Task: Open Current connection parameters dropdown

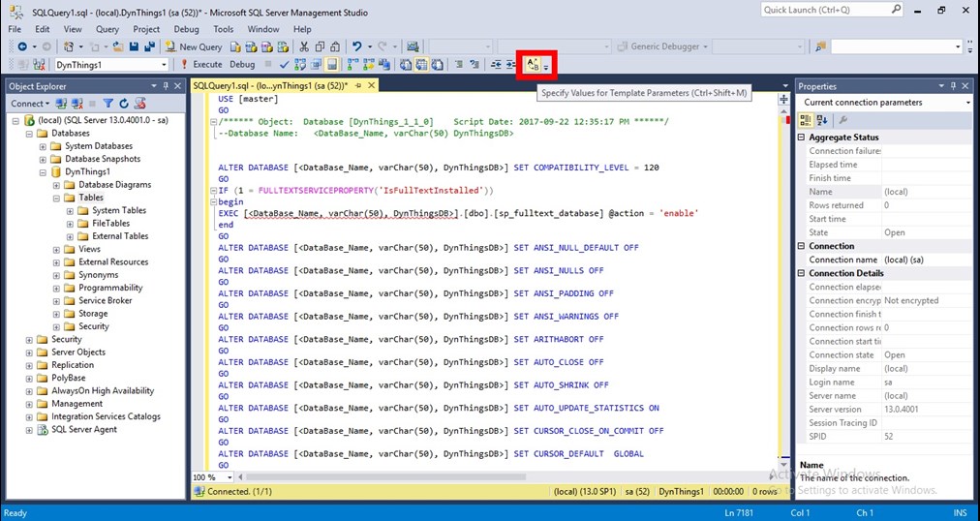Action: (x=968, y=103)
